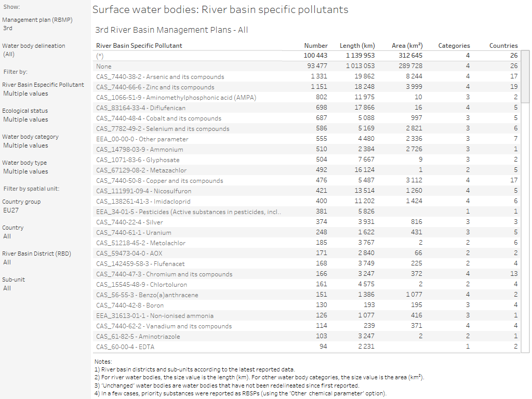This screenshot has height=399, width=532.
Task: Select the Benzo(a)anthracene row
Action: pos(307,295)
